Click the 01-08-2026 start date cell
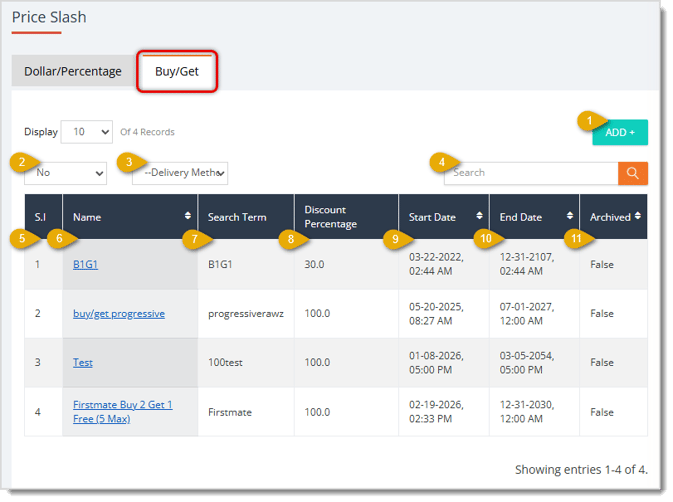Screen dimensions: 673x502 (444, 363)
